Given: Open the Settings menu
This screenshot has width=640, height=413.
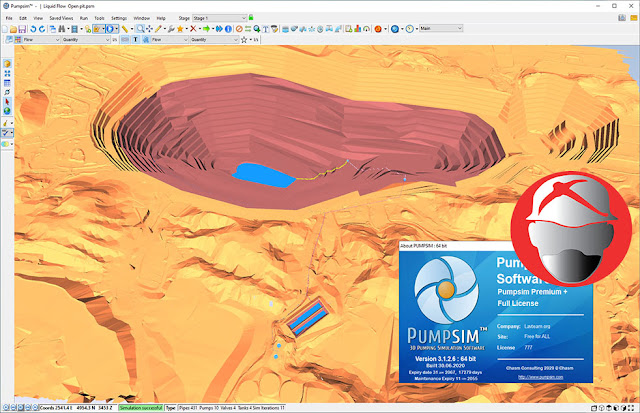Looking at the screenshot, I should coord(119,18).
